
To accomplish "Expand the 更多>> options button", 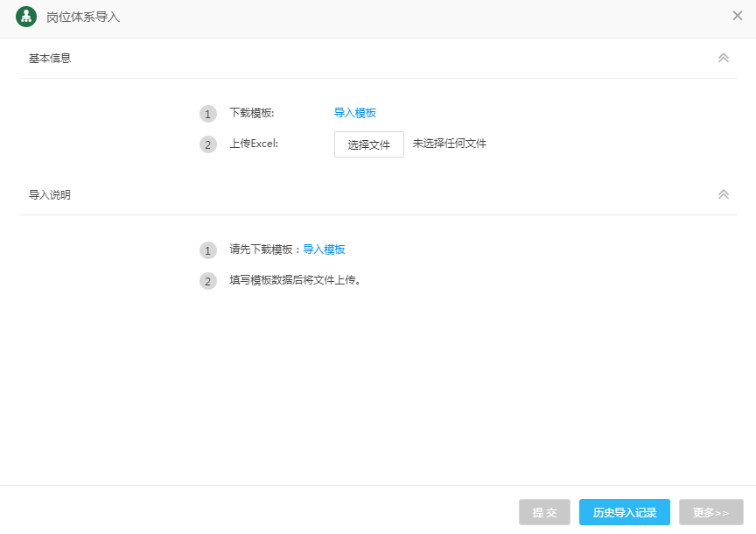I will click(710, 512).
